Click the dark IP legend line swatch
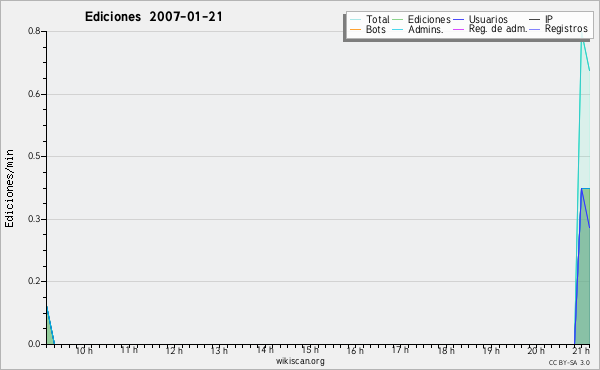The width and height of the screenshot is (600, 370). 535,20
